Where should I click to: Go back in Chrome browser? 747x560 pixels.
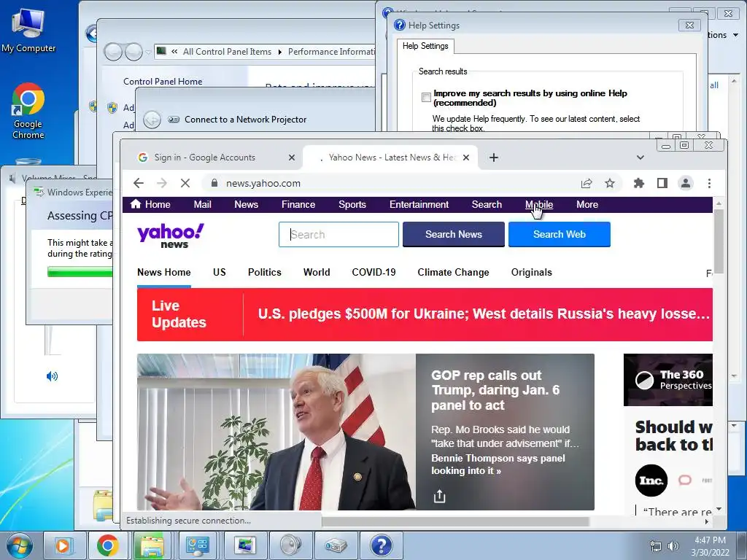tap(138, 183)
